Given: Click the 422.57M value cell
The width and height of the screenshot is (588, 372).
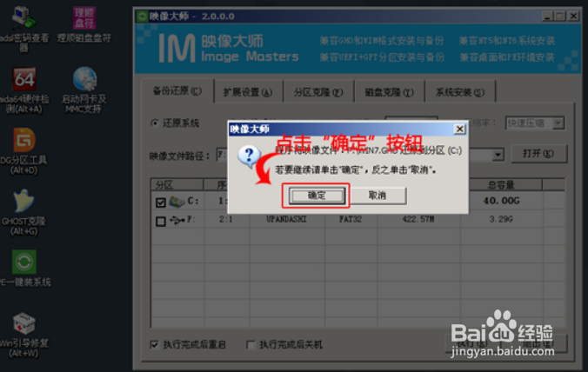Looking at the screenshot, I should [418, 219].
